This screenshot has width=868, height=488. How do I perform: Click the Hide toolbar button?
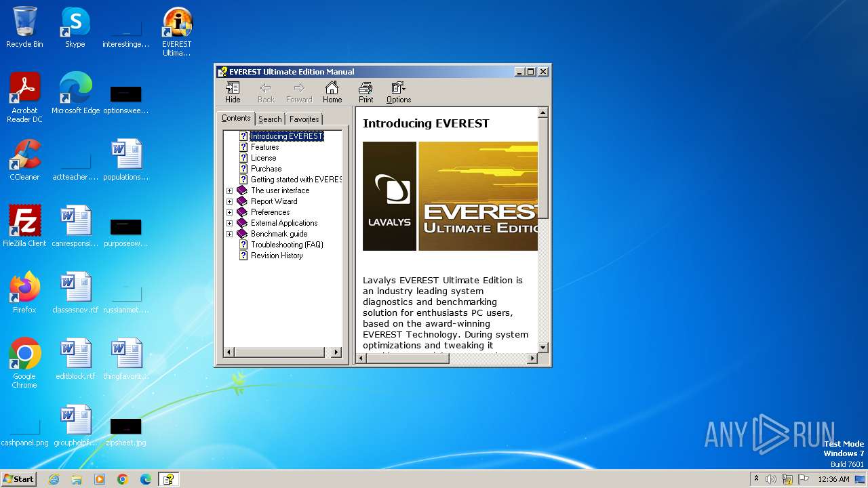[233, 92]
